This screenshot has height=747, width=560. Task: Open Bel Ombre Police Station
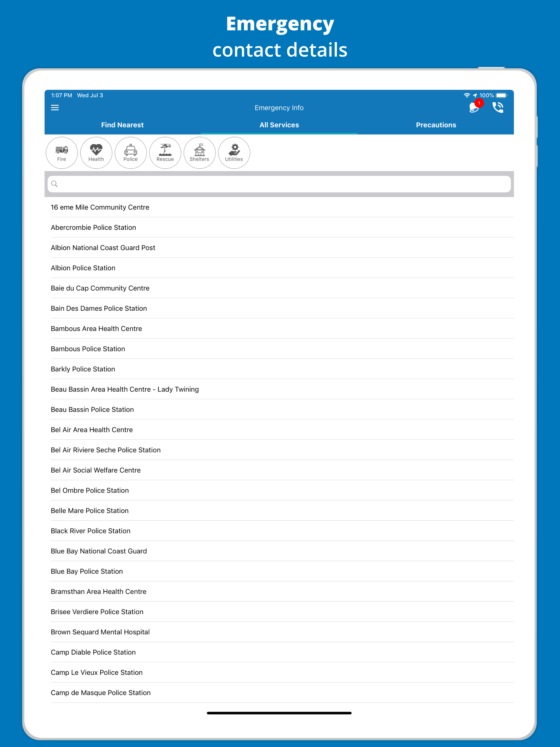[x=279, y=491]
